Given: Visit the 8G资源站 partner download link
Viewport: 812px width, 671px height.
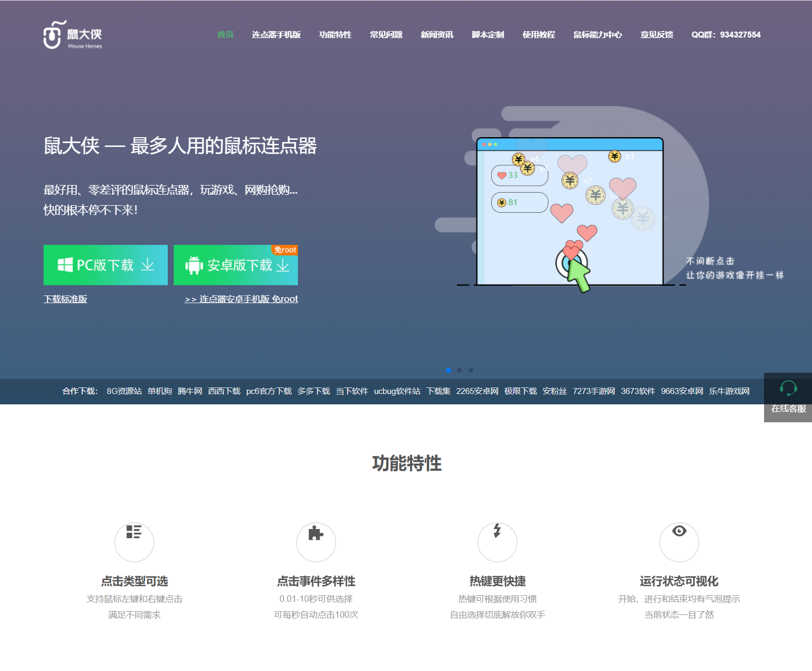Looking at the screenshot, I should [124, 391].
